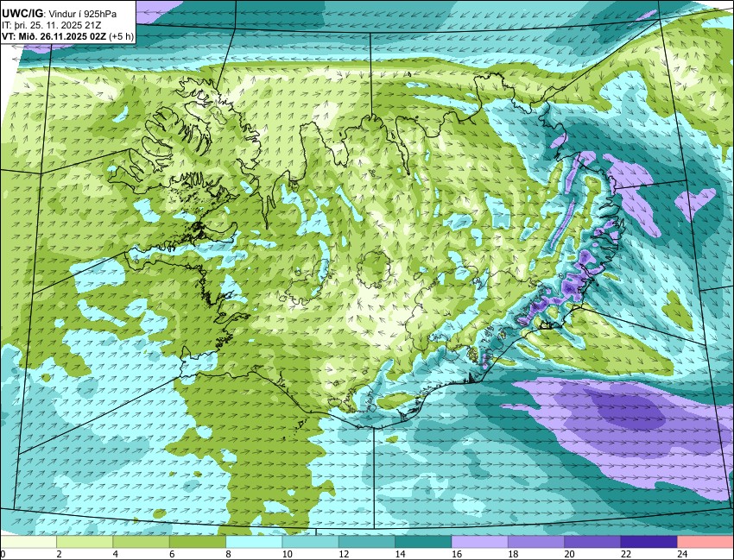Click the 0–2 m/s pale yellow legend swatch
Viewport: 734px width, 560px height.
28,542
